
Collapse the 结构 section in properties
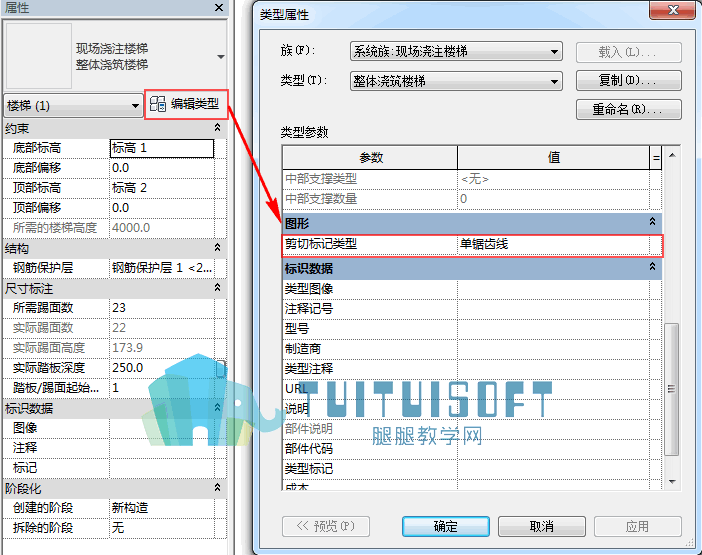click(x=218, y=248)
